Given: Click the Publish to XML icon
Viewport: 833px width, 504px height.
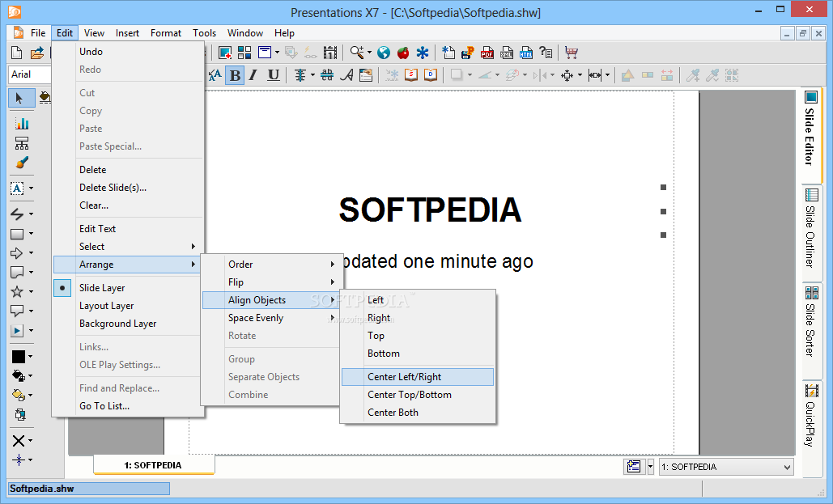Looking at the screenshot, I should point(507,53).
